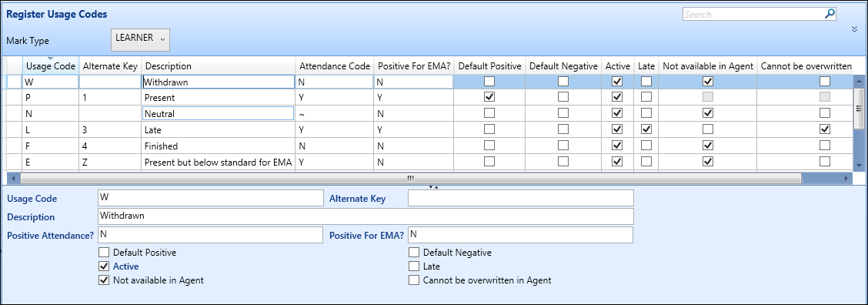Click alternate key cell '3'

click(x=110, y=129)
